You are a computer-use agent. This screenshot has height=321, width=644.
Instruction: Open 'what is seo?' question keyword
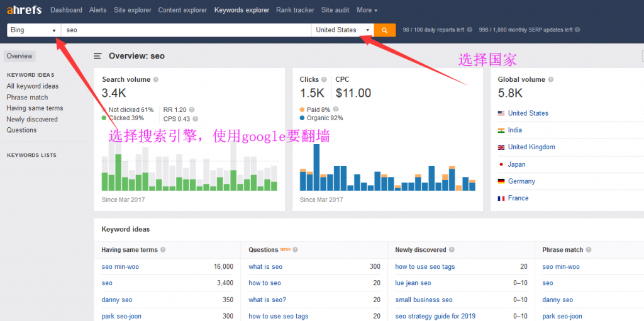267,300
